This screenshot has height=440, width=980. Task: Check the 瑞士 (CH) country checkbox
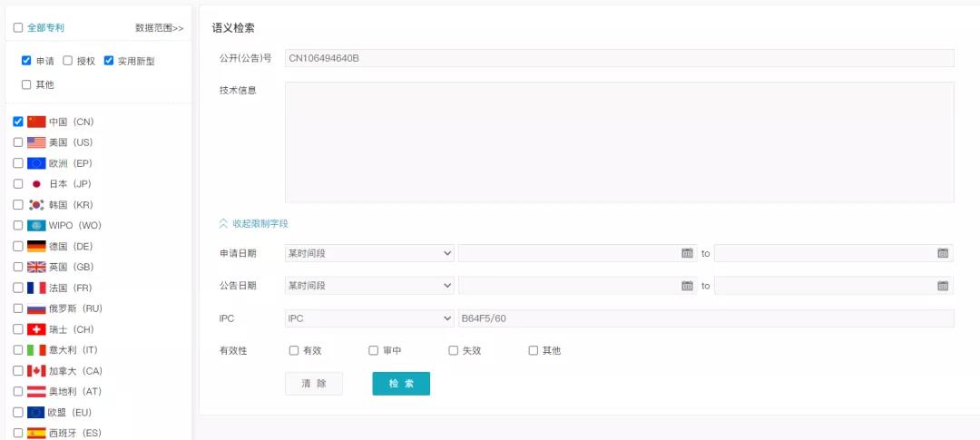[18, 329]
